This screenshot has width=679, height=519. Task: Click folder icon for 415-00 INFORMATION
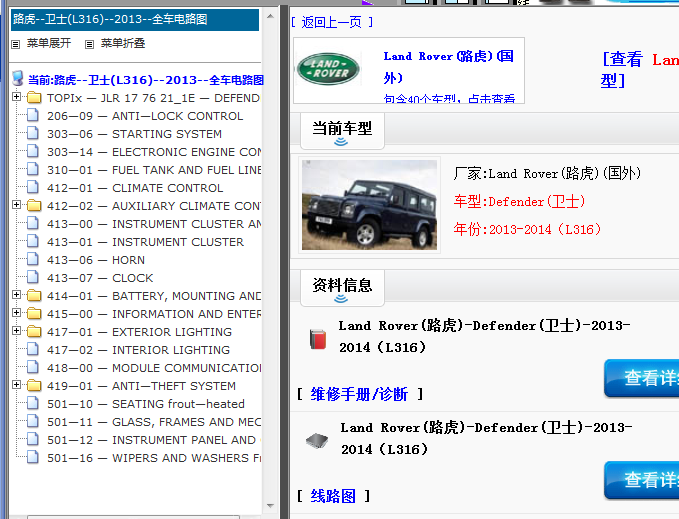(x=34, y=313)
